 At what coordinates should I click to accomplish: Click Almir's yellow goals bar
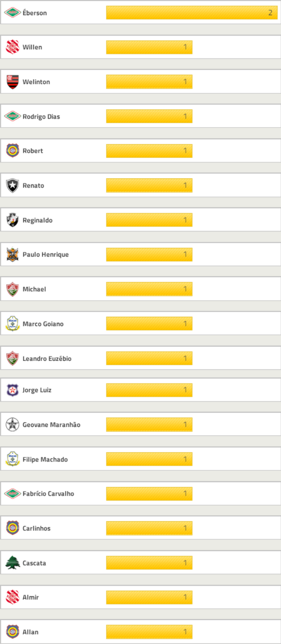tap(149, 597)
